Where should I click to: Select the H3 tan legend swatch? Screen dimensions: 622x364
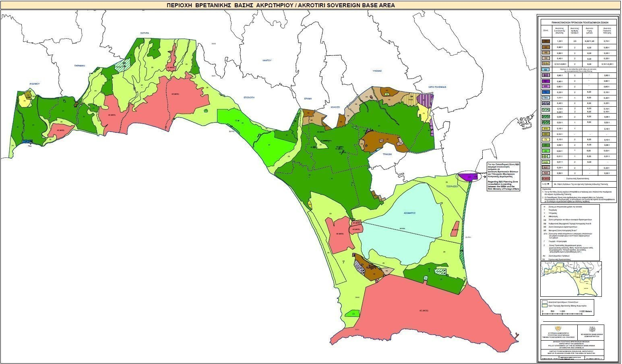click(x=546, y=52)
